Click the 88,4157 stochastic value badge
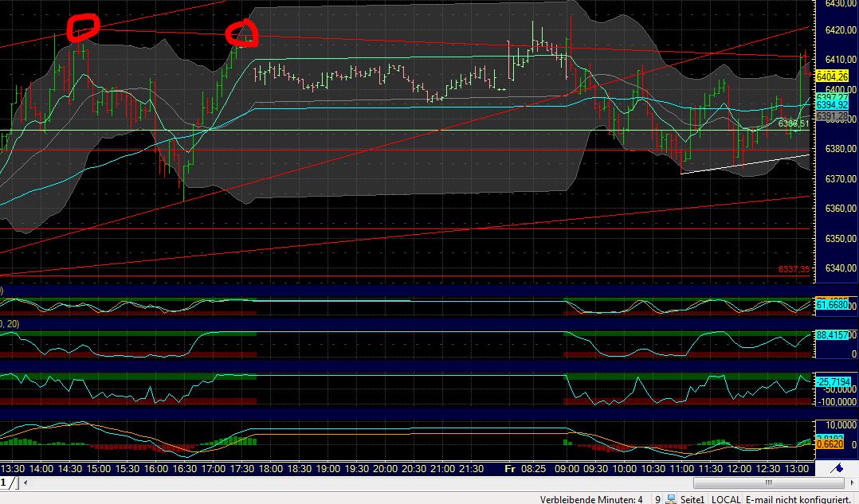Viewport: 859px width, 504px height. (832, 335)
